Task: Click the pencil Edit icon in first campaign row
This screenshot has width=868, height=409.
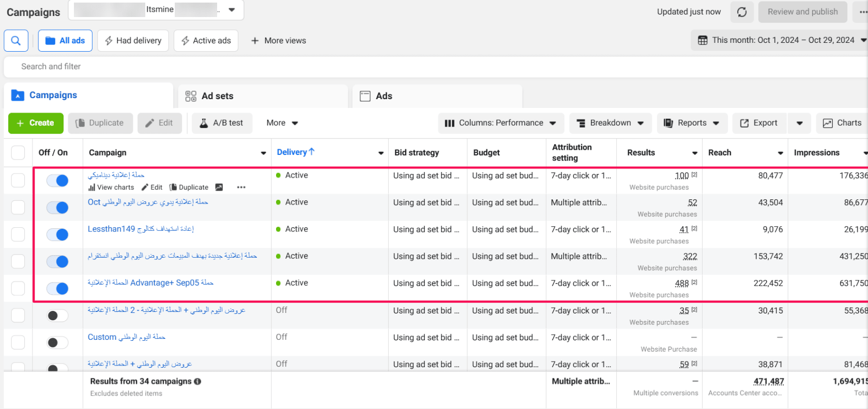Action: coord(145,187)
